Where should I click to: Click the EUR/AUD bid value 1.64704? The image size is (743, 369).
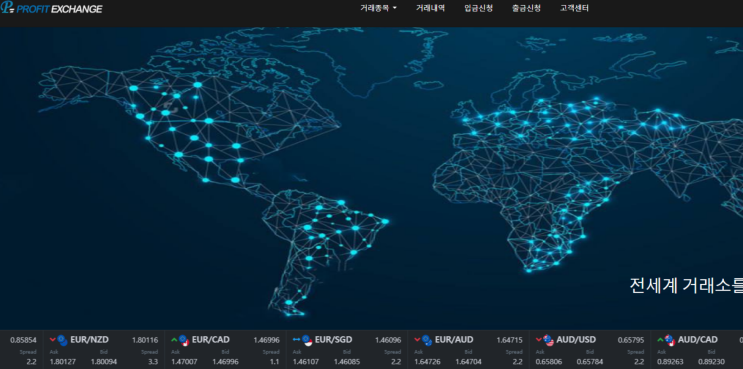(468, 362)
